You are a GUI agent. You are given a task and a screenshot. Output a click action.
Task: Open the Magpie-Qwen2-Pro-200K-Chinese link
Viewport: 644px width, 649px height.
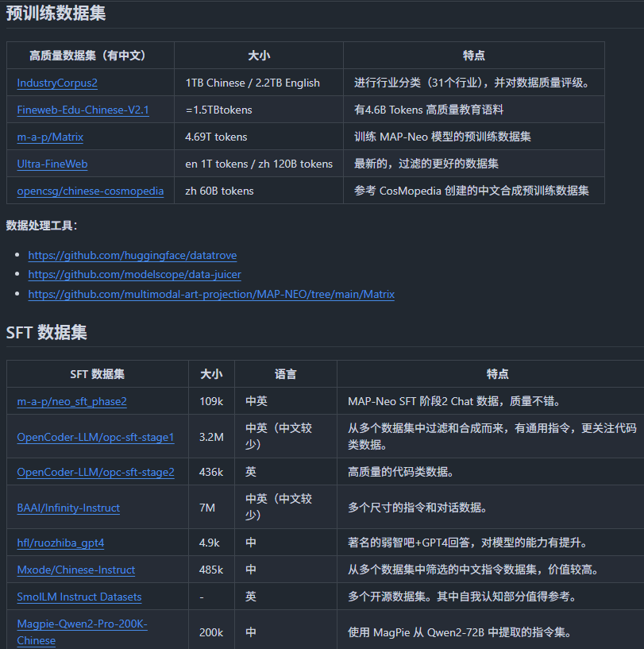coord(82,632)
